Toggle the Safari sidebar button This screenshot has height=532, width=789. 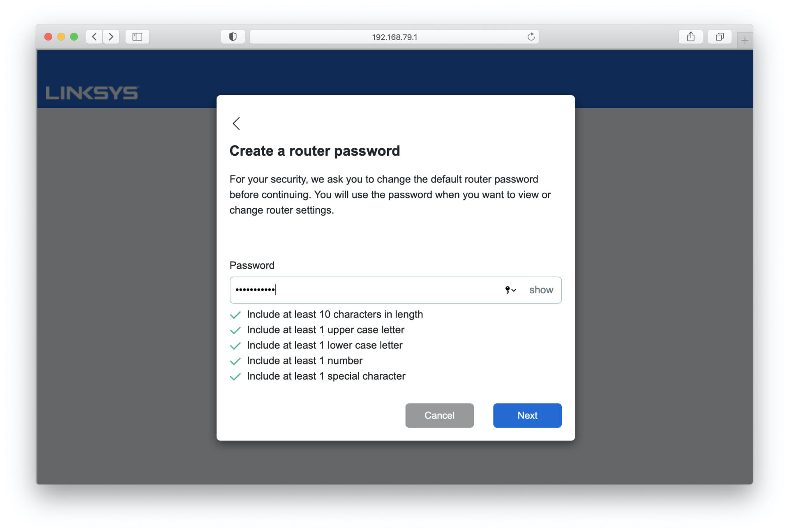137,37
